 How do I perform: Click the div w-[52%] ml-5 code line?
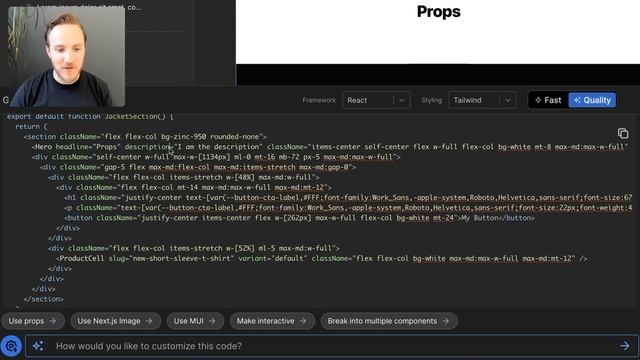[x=194, y=248]
